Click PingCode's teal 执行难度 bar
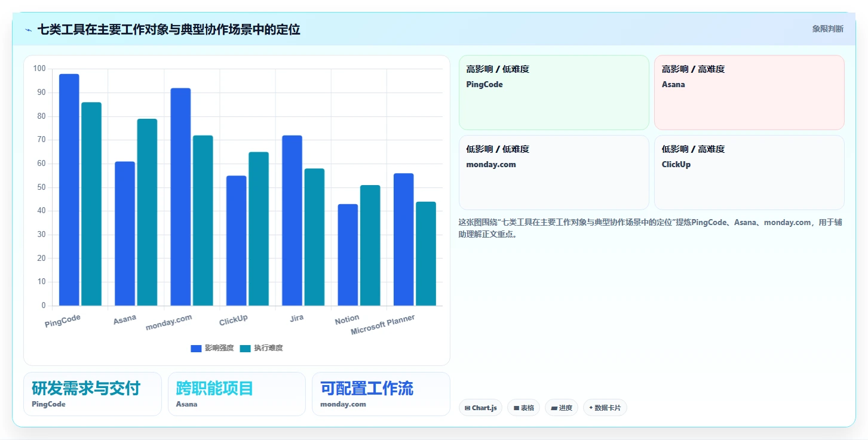The width and height of the screenshot is (868, 440). 91,204
